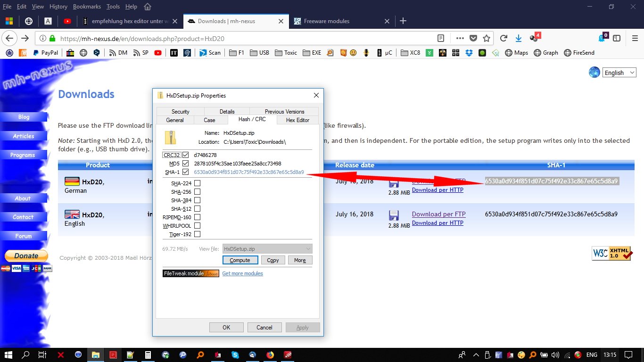This screenshot has width=644, height=362.
Task: Enable the SHA-384 checkbox
Action: [x=197, y=200]
